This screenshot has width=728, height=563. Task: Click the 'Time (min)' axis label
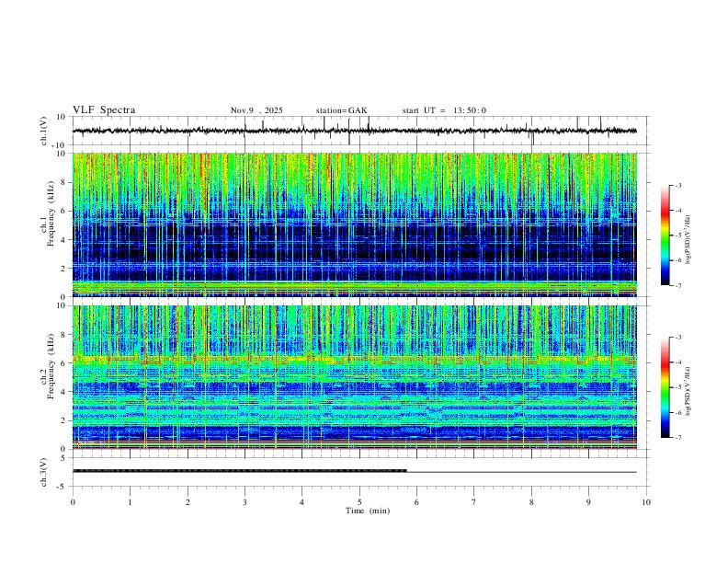368,511
